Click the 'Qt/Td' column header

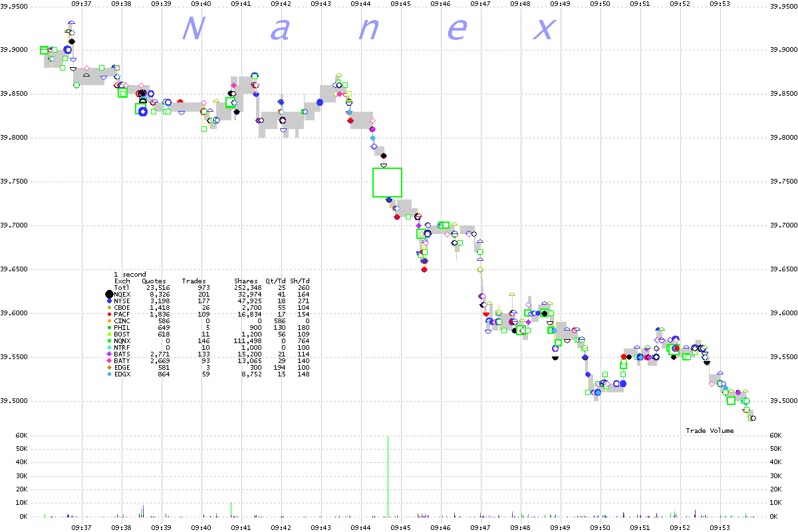(x=275, y=281)
